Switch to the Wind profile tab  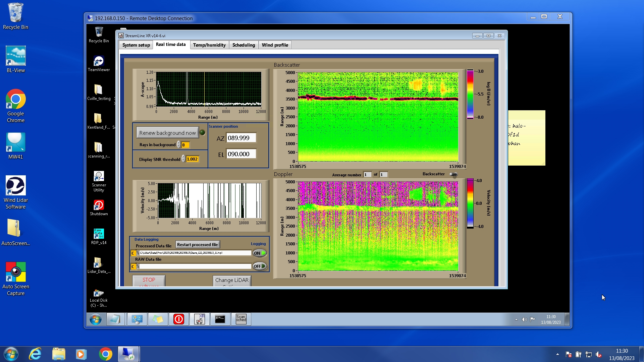tap(275, 45)
